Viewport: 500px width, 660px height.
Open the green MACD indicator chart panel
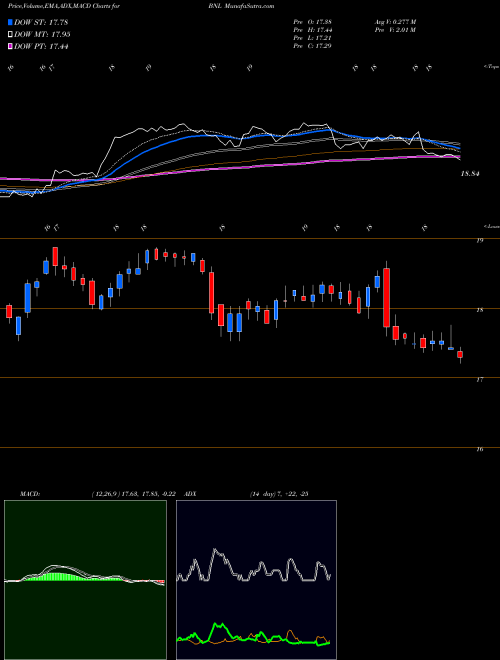(85, 580)
